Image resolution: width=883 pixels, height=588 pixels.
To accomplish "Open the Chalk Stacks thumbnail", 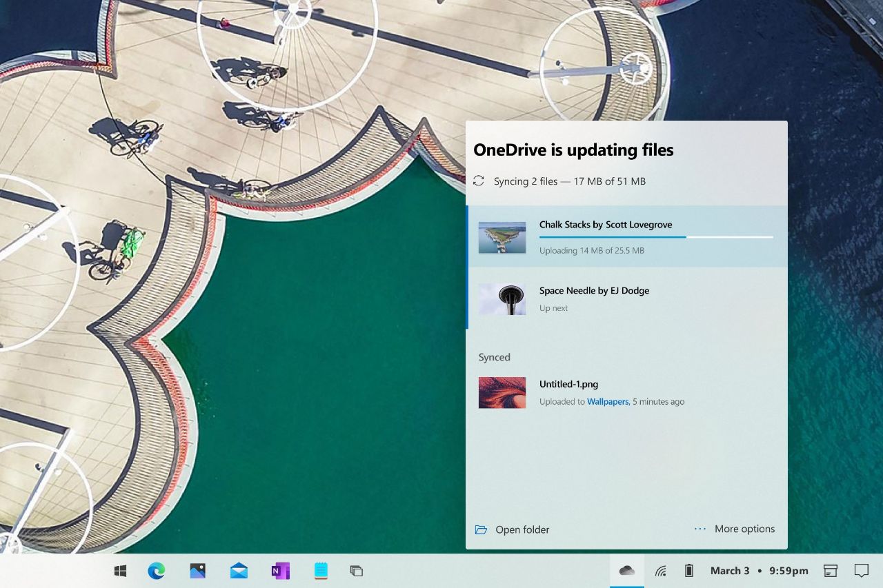I will click(502, 237).
